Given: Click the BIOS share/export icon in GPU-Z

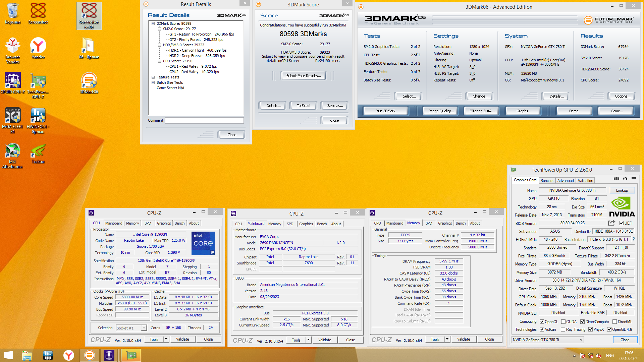Looking at the screenshot, I should [611, 223].
